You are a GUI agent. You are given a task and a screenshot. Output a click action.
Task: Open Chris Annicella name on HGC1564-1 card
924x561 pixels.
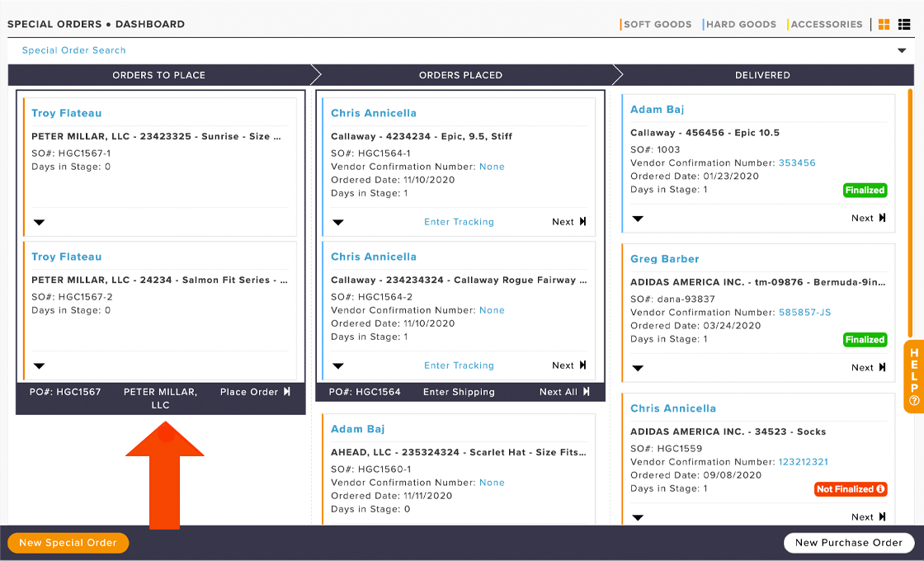point(374,113)
